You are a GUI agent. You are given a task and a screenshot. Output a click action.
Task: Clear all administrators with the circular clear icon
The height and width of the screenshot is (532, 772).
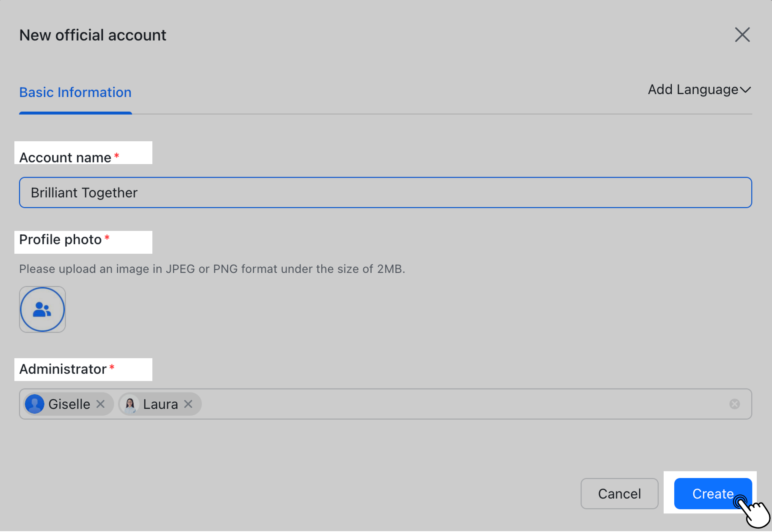(735, 404)
